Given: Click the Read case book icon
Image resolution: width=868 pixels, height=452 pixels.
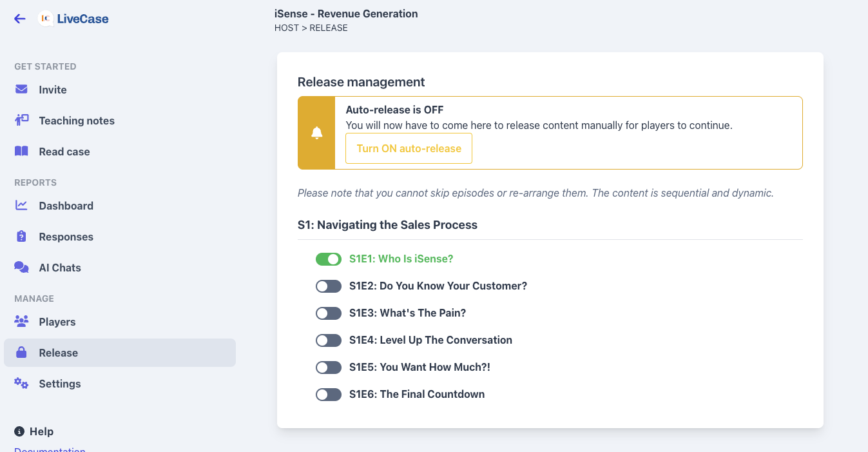Looking at the screenshot, I should [21, 151].
